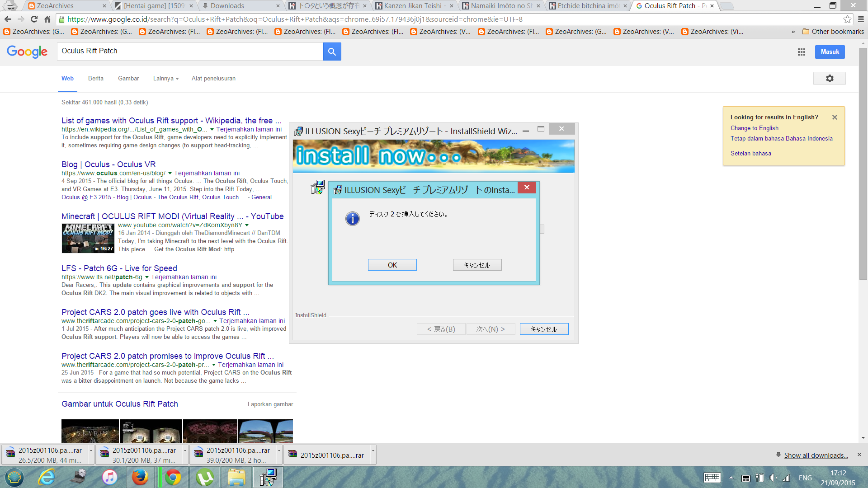868x488 pixels.
Task: Open the Google apps grid icon
Action: pos(802,52)
